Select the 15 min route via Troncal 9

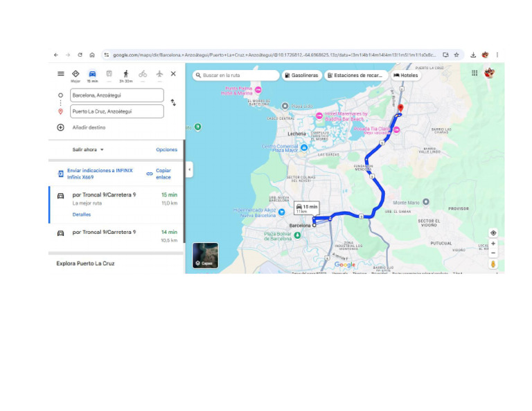coord(116,204)
